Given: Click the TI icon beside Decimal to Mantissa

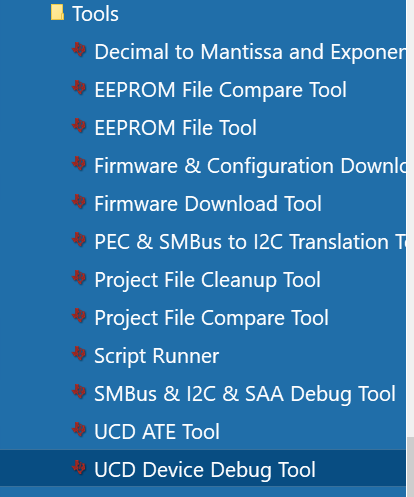Looking at the screenshot, I should coord(79,50).
